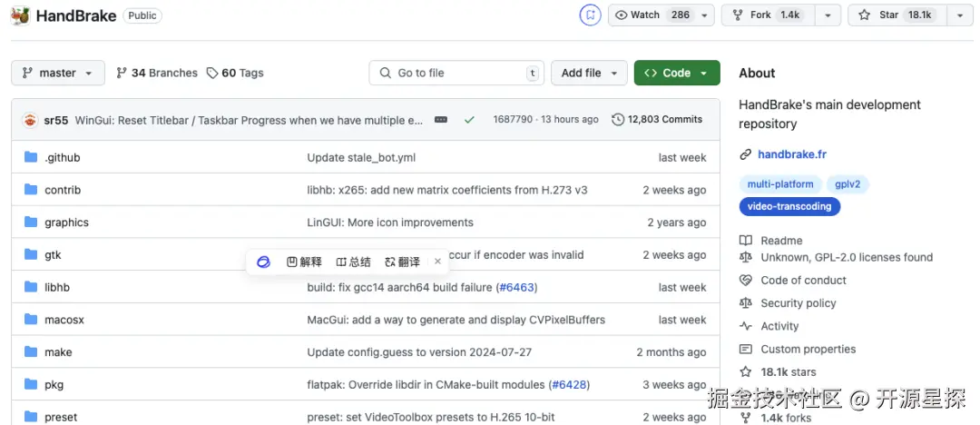Open the graphics folder icon
Viewport: 980px width, 425px height.
pos(31,222)
